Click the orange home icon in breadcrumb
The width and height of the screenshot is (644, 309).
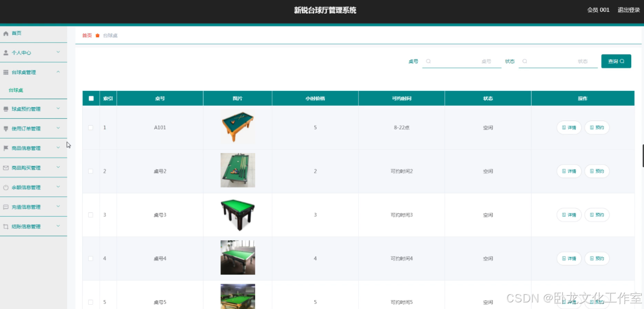coord(98,35)
